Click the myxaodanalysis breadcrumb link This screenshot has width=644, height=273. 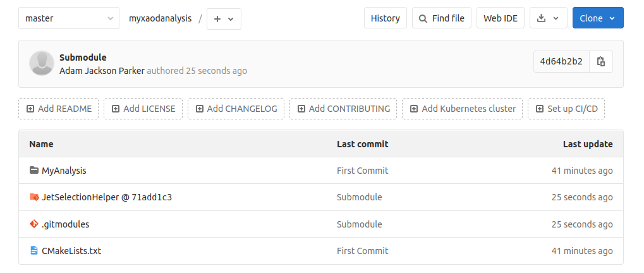point(160,18)
